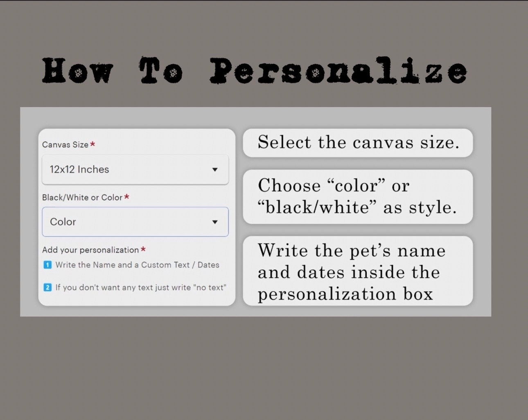
Task: Click the 'Choose color or black/white as style' box
Action: pos(358,197)
